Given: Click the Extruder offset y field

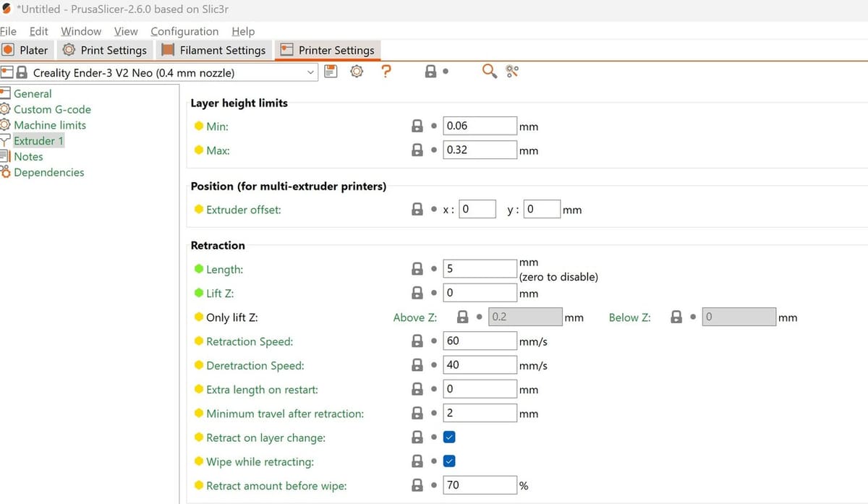Looking at the screenshot, I should pos(542,209).
